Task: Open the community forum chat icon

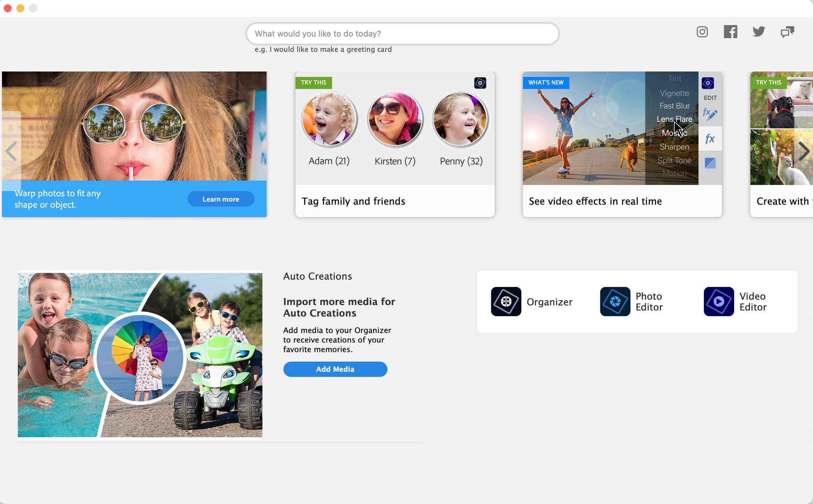Action: 787,32
